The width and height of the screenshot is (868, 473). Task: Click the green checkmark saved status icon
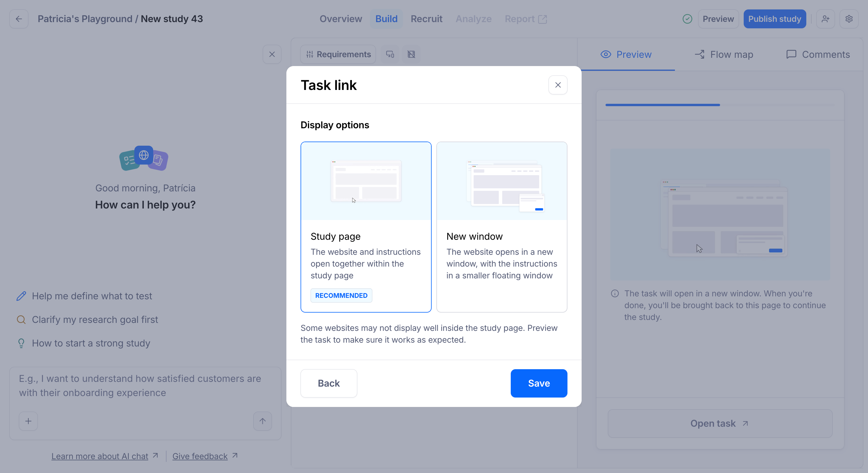(x=687, y=19)
